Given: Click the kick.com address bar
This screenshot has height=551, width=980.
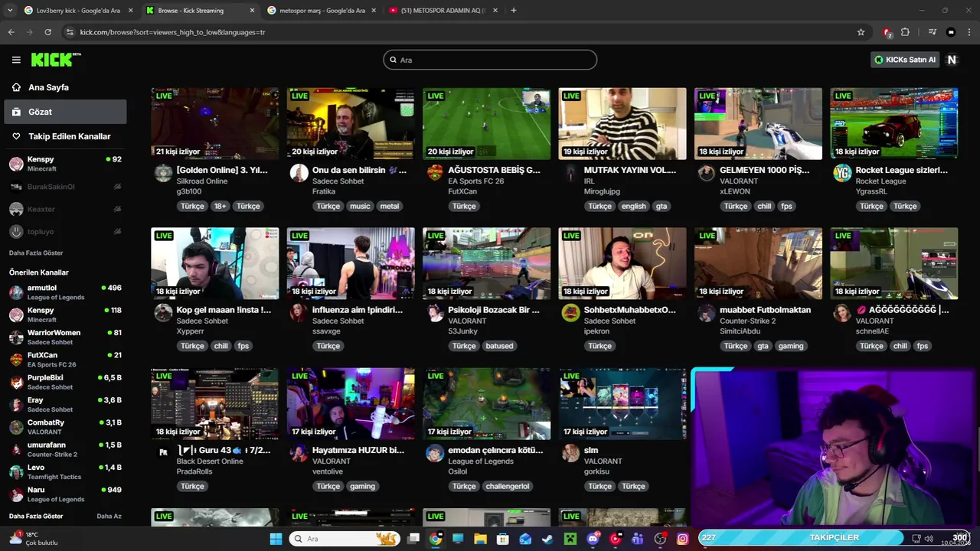Looking at the screenshot, I should [x=459, y=32].
